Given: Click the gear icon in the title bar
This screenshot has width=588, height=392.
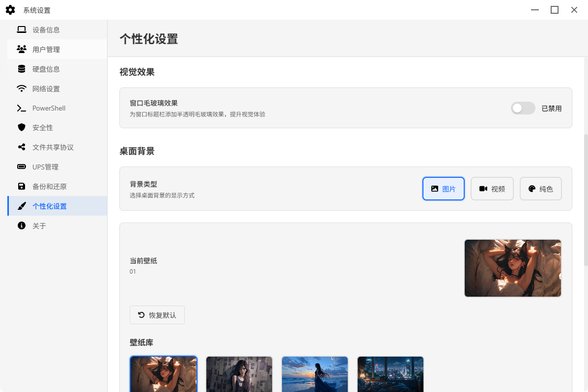Looking at the screenshot, I should click(10, 10).
